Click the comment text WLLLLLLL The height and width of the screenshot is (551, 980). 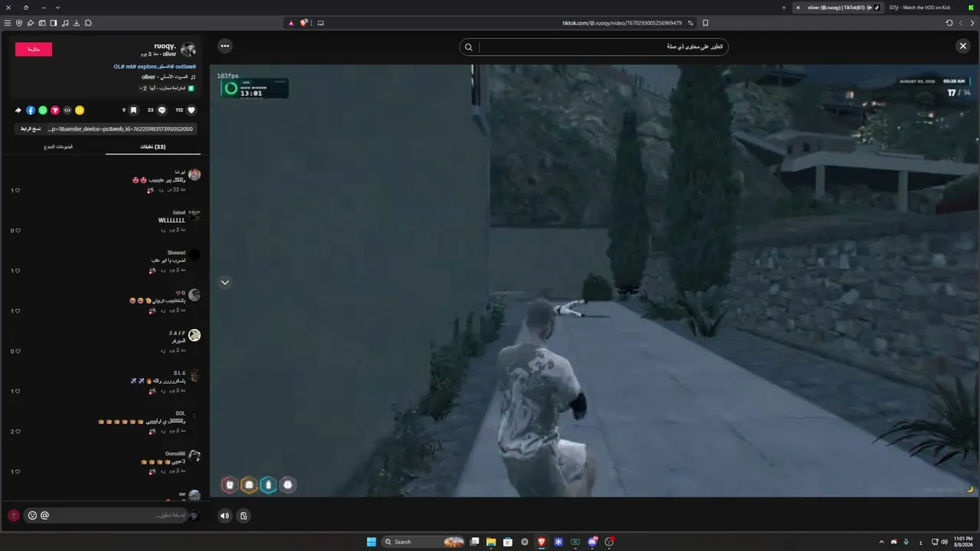pos(171,220)
